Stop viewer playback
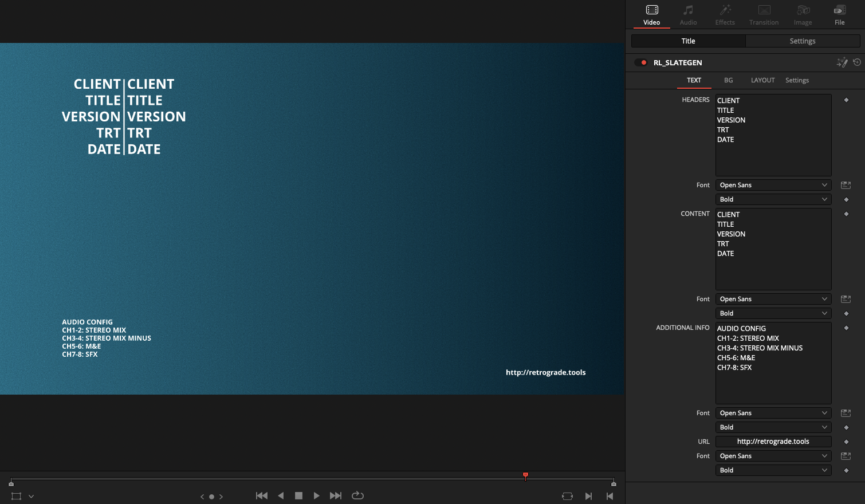The width and height of the screenshot is (865, 504). coord(298,496)
